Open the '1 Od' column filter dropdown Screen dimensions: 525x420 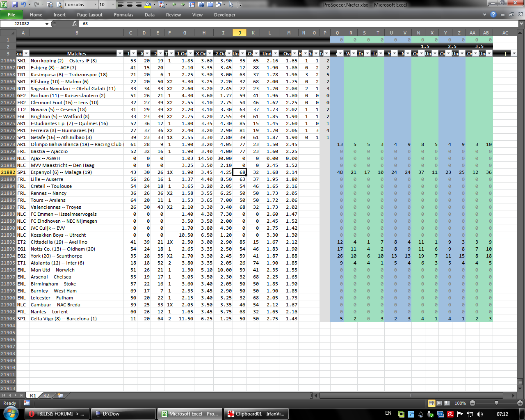(190, 53)
